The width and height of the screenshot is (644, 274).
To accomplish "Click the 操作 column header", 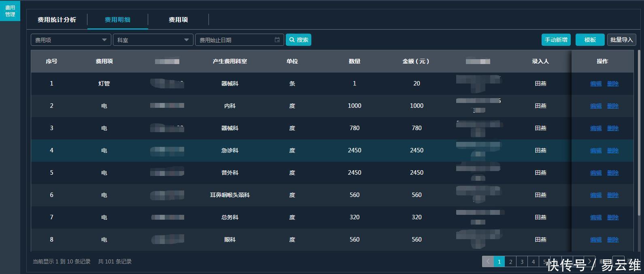I will coord(602,61).
